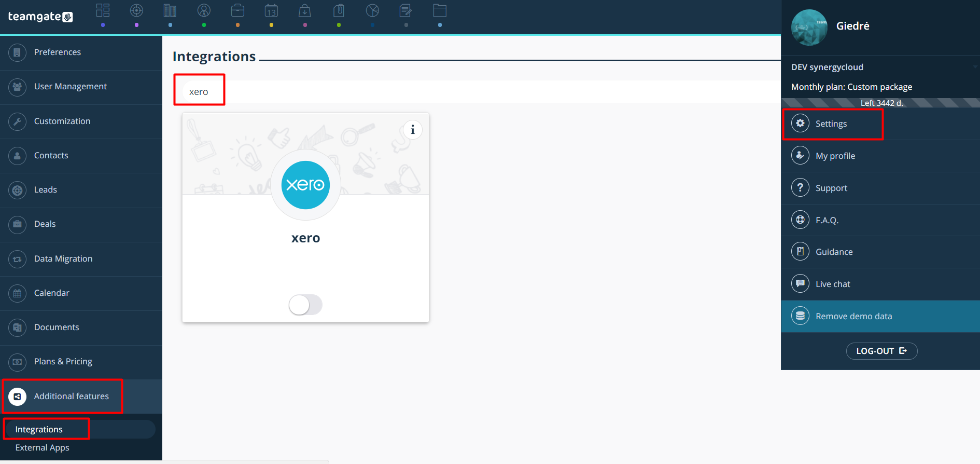Open the Calendar icon showing 13

pyautogui.click(x=271, y=10)
